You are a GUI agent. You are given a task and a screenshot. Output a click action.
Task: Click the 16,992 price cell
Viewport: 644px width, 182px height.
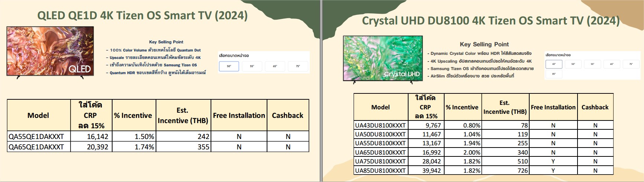[x=426, y=152]
